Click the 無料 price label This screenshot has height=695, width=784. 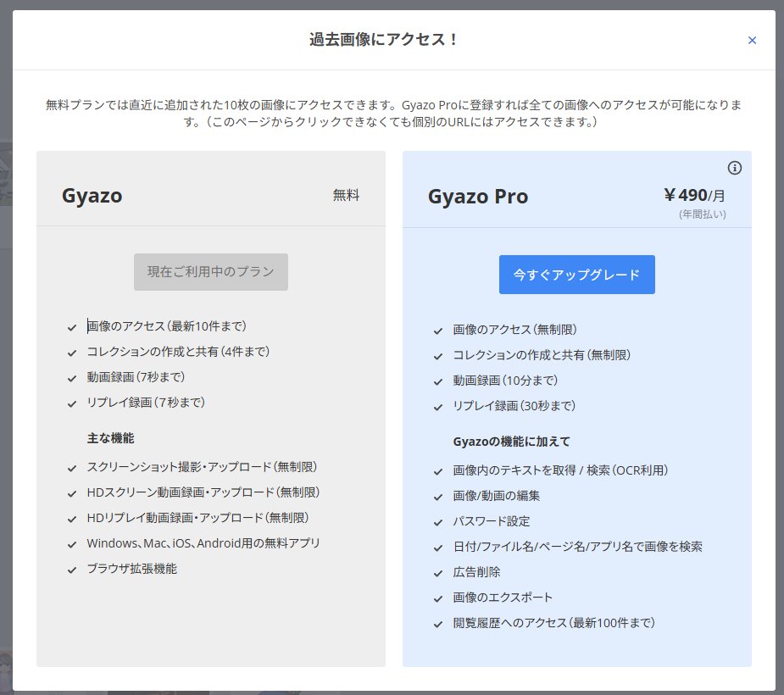click(x=346, y=195)
